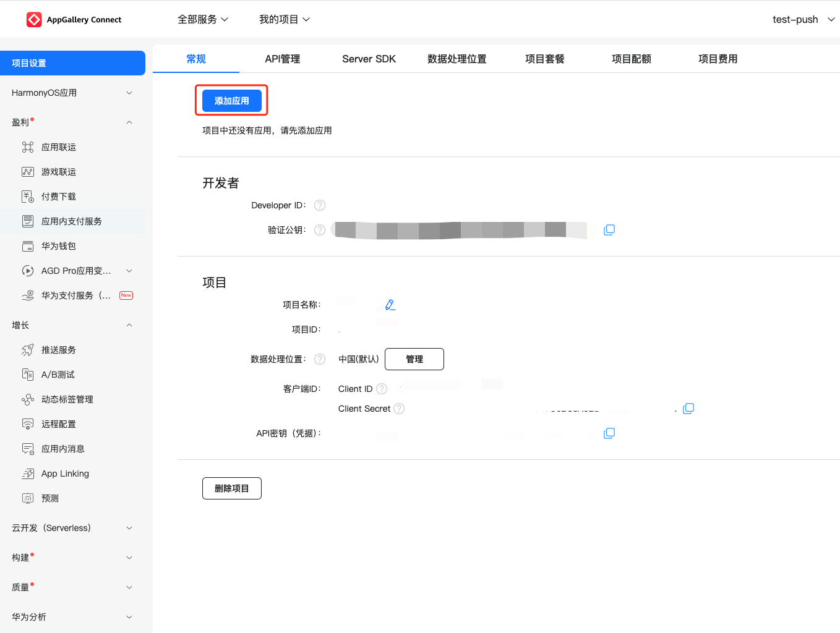Expand the 云开发 (Serverless) section

coord(72,528)
